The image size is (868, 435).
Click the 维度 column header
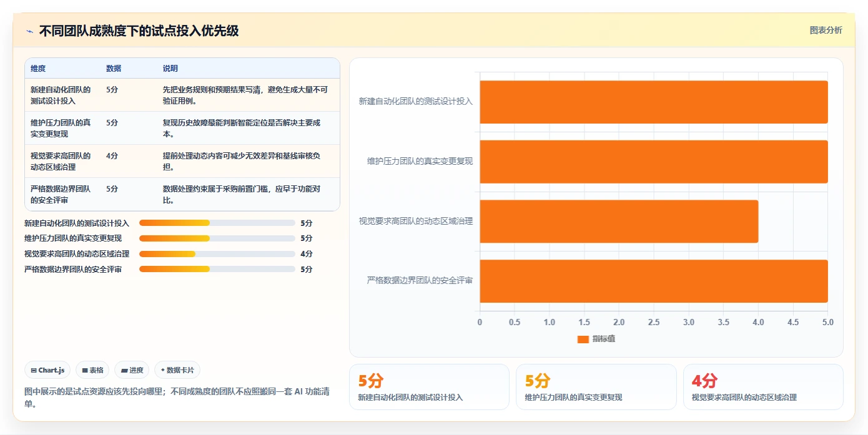38,69
